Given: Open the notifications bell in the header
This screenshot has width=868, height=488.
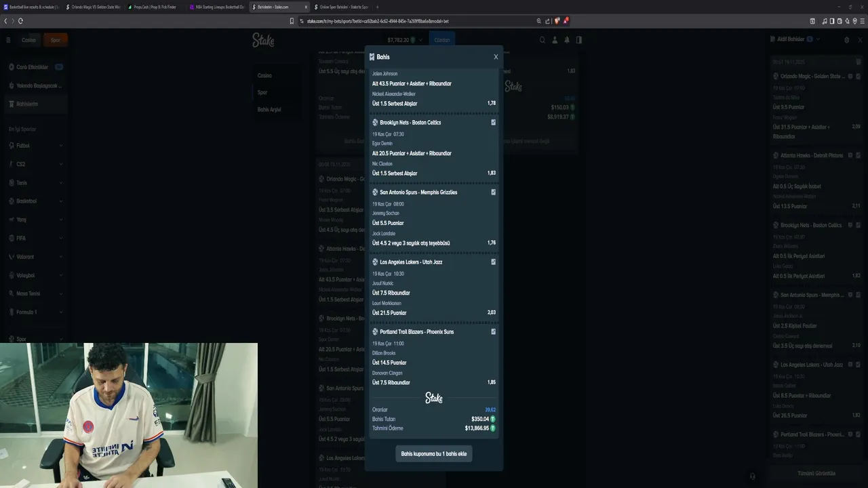Looking at the screenshot, I should coord(567,40).
